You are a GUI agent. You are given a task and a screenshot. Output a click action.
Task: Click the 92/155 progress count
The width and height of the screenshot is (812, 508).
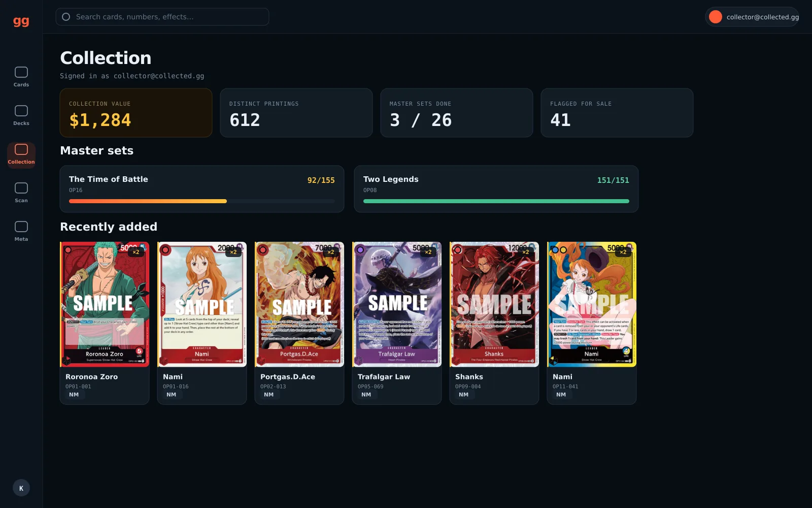coord(321,180)
